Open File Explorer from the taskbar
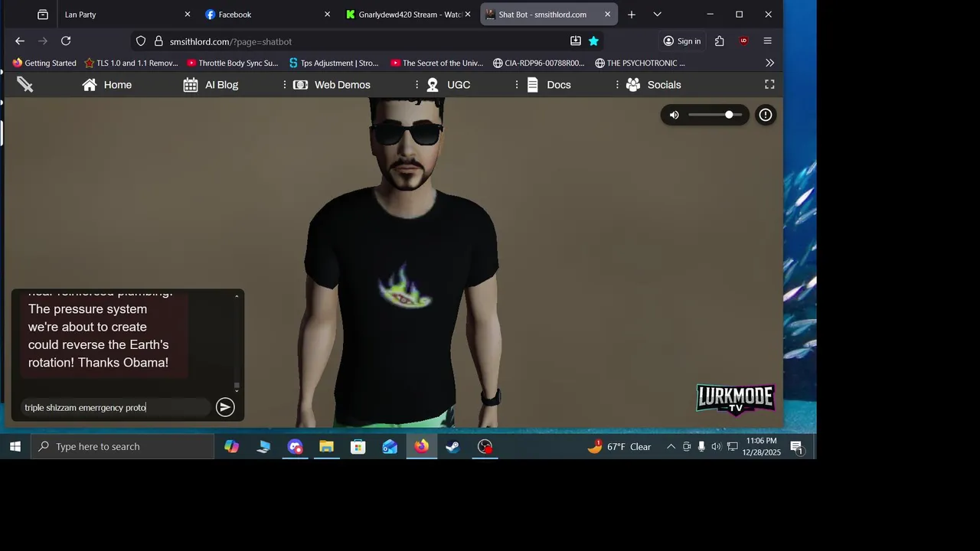The width and height of the screenshot is (980, 551). point(326,447)
